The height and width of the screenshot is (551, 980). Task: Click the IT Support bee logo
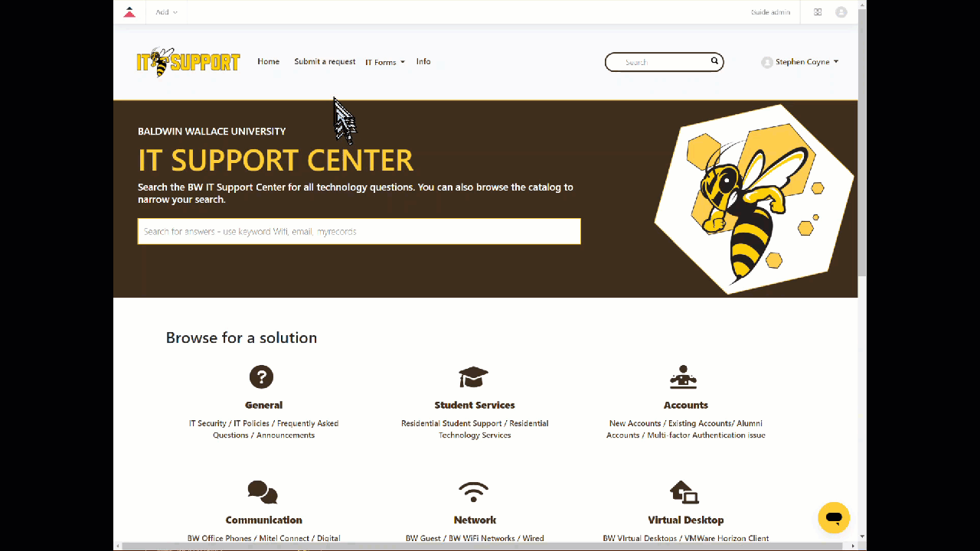pyautogui.click(x=188, y=62)
